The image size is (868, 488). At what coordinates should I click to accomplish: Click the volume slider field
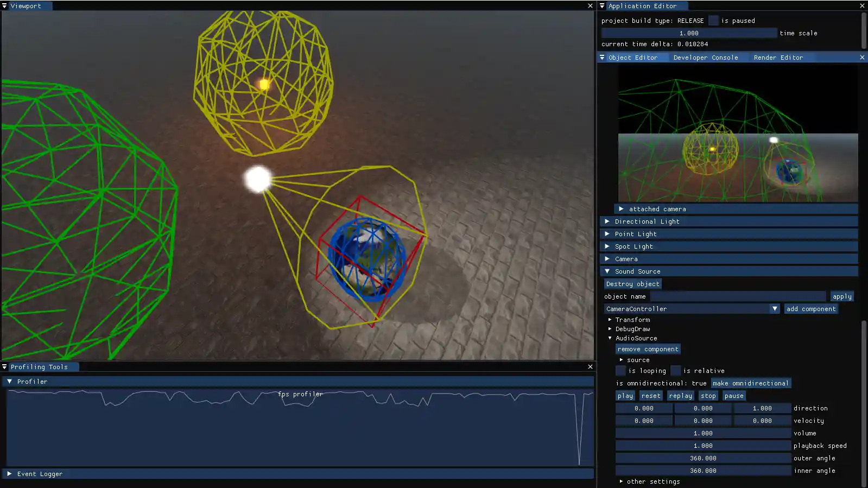[703, 433]
